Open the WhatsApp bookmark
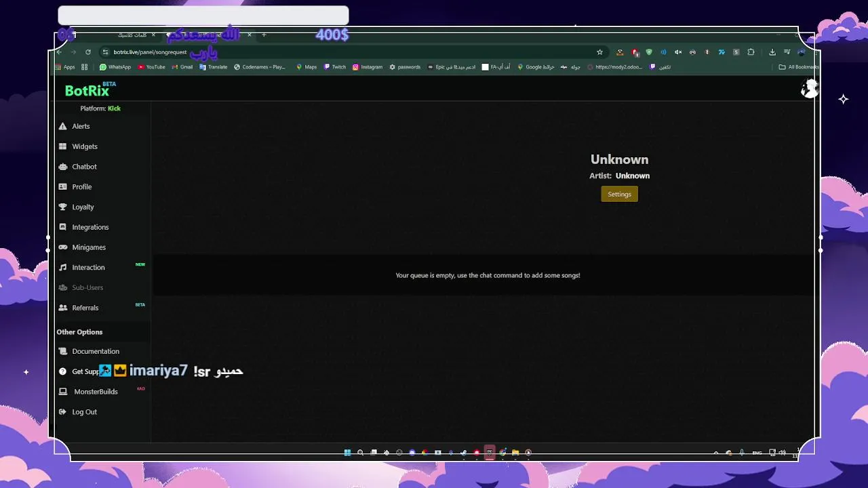The image size is (868, 488). coord(115,67)
